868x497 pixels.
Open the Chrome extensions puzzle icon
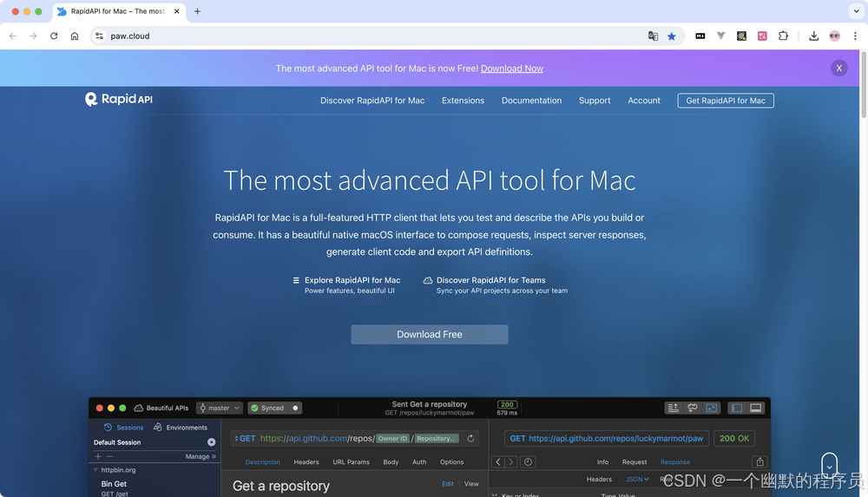(783, 36)
